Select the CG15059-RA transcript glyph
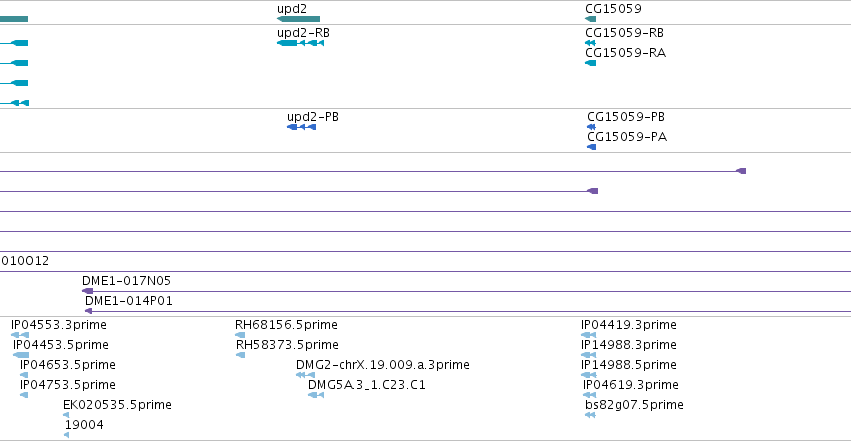The width and height of the screenshot is (851, 441). (590, 63)
